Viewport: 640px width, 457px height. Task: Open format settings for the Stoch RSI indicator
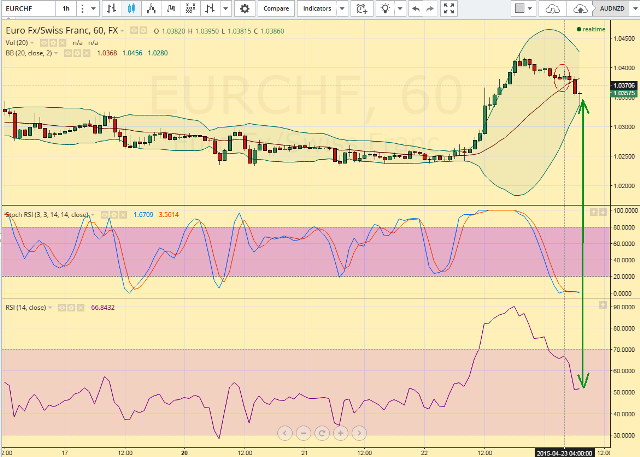[x=114, y=215]
